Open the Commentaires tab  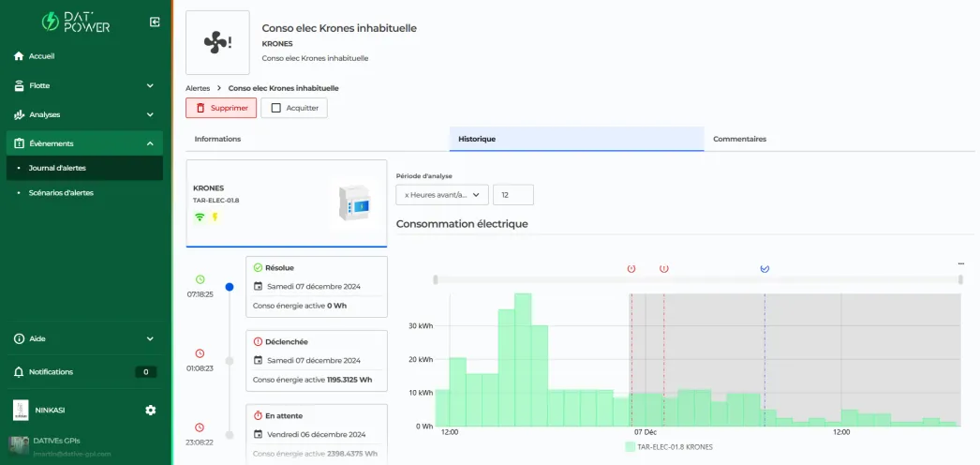click(739, 139)
